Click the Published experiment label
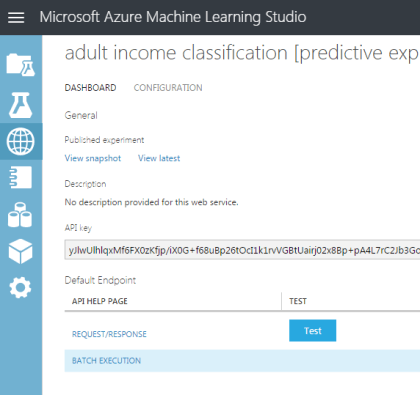This screenshot has width=420, height=395. tap(104, 140)
